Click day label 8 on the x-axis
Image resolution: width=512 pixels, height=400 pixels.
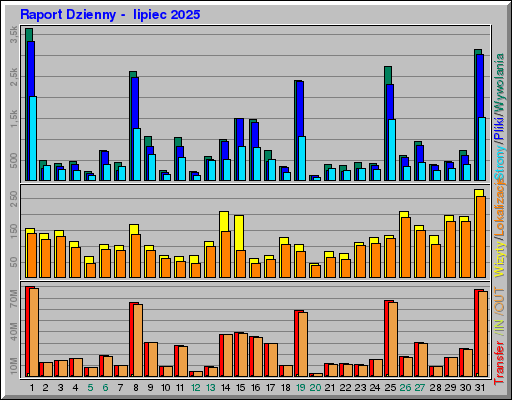coord(136,388)
